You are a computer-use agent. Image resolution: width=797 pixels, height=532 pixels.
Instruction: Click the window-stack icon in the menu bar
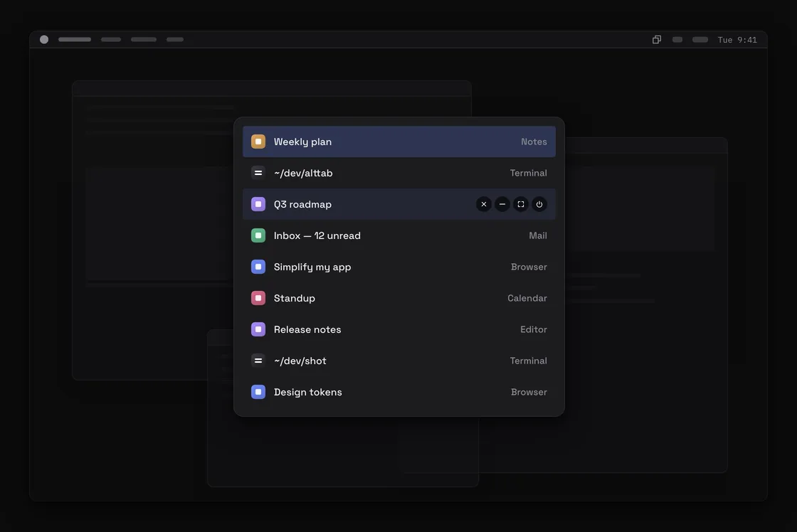(657, 40)
